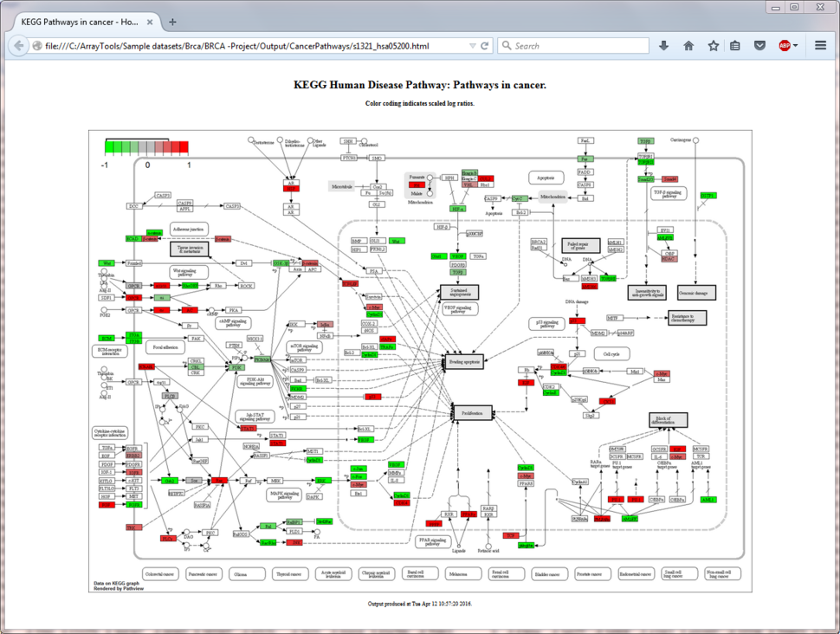Click the Adherens junction pathway label
Viewport: 840px width, 634px height.
coord(189,229)
